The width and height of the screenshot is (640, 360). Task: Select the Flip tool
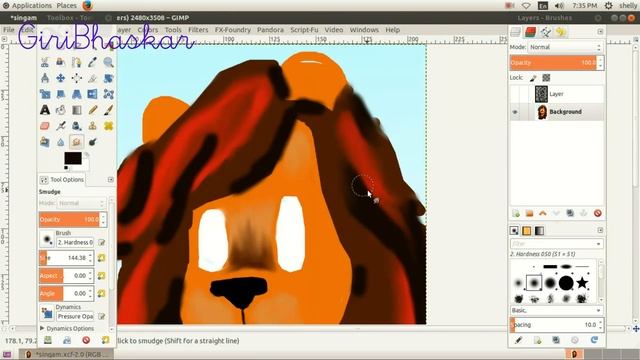tap(93, 94)
